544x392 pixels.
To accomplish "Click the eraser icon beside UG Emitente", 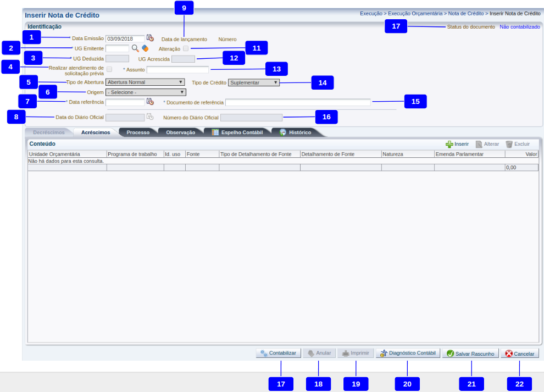I will (145, 48).
